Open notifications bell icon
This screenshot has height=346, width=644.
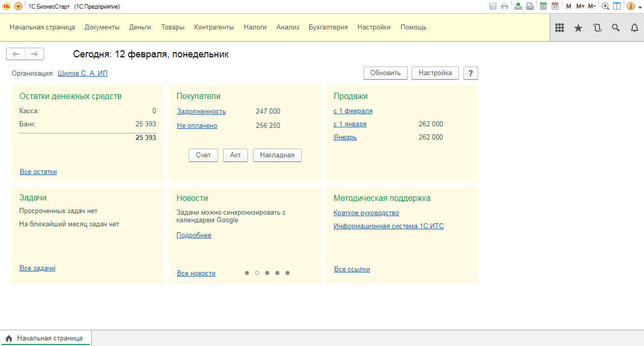(634, 28)
